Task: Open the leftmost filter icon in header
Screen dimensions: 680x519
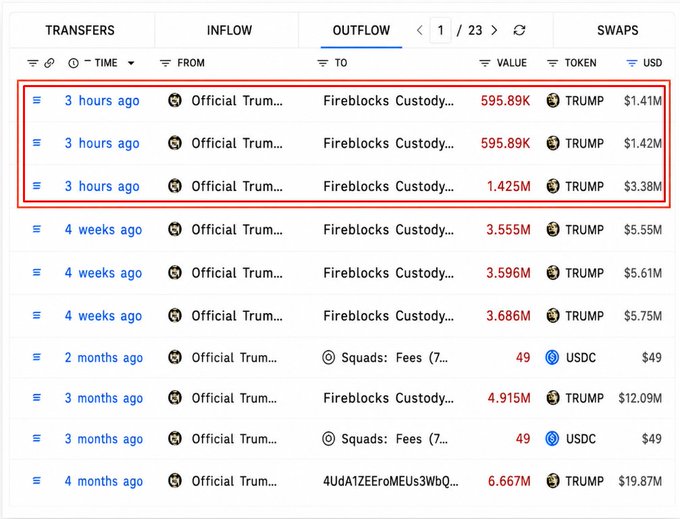Action: 33,63
